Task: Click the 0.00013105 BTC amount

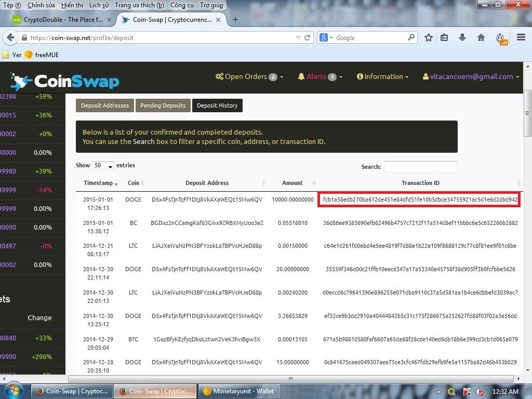Action: click(292, 339)
